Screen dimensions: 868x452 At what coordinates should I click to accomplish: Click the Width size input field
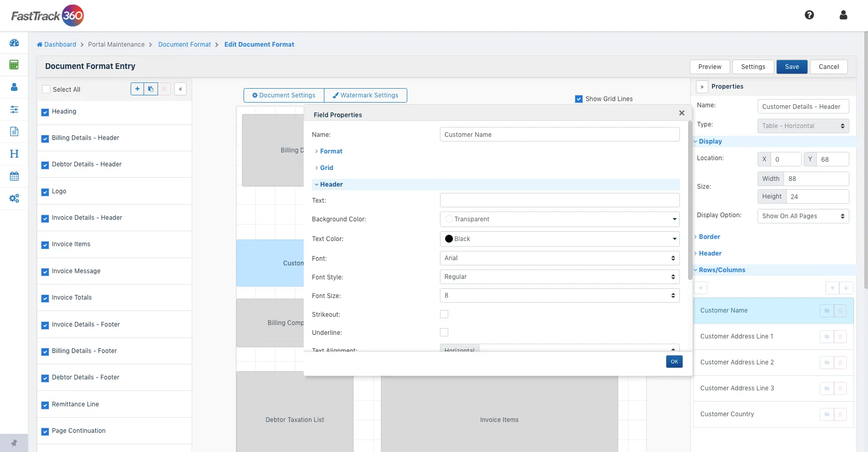(x=816, y=179)
